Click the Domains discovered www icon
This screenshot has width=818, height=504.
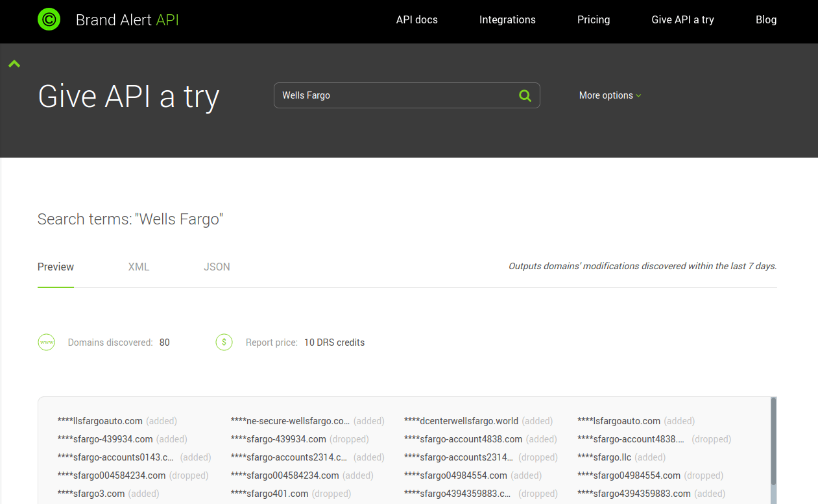coord(46,342)
